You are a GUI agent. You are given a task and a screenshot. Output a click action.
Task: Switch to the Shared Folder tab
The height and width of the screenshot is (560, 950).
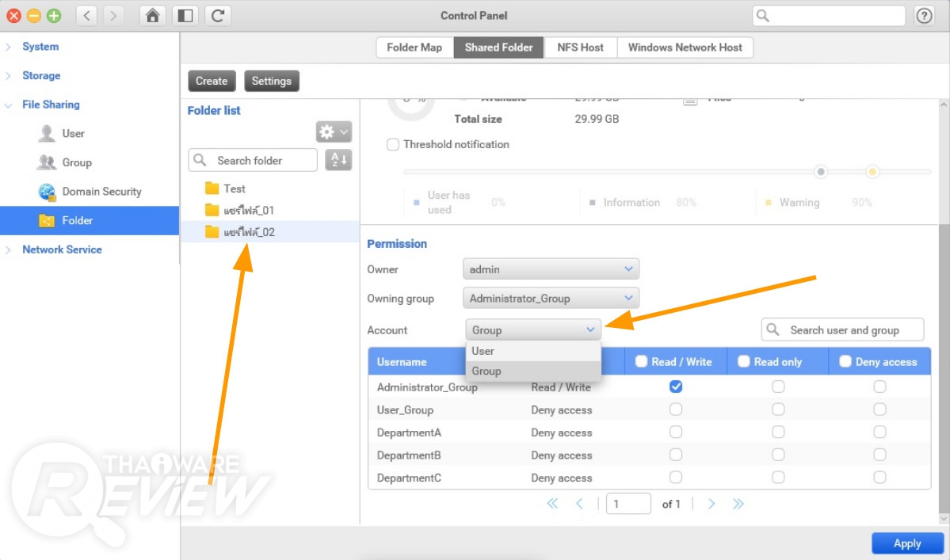tap(498, 48)
